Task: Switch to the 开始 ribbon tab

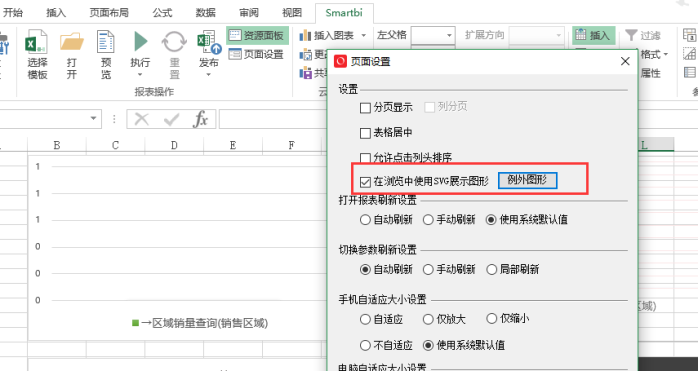Action: tap(12, 12)
